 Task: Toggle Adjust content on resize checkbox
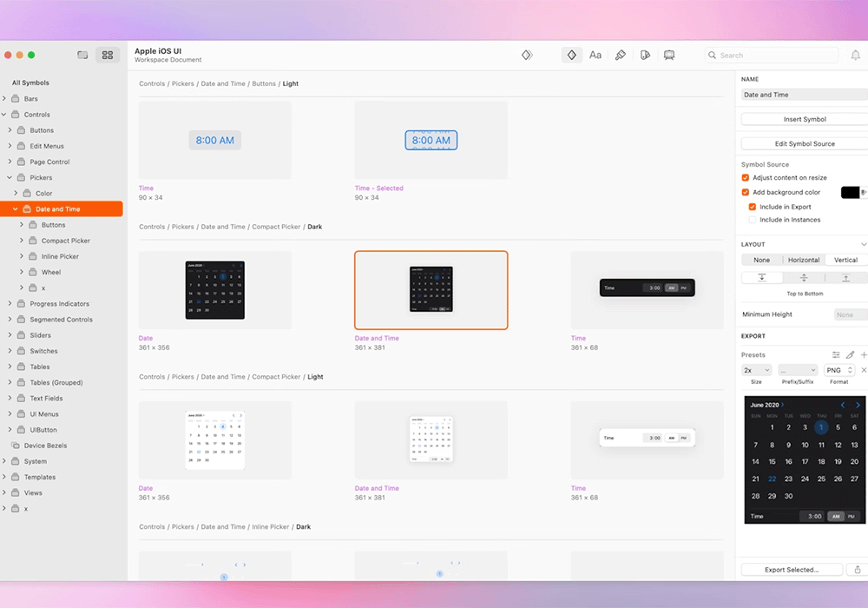click(745, 178)
